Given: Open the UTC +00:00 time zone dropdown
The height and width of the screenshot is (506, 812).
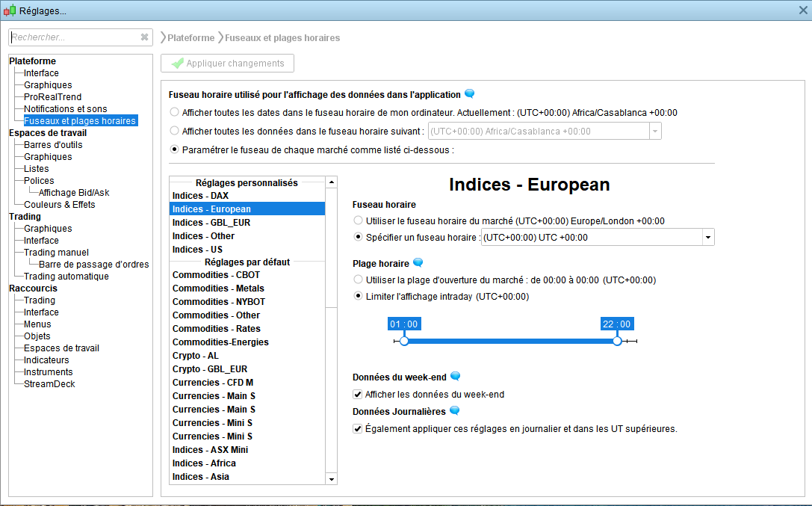Looking at the screenshot, I should click(708, 237).
